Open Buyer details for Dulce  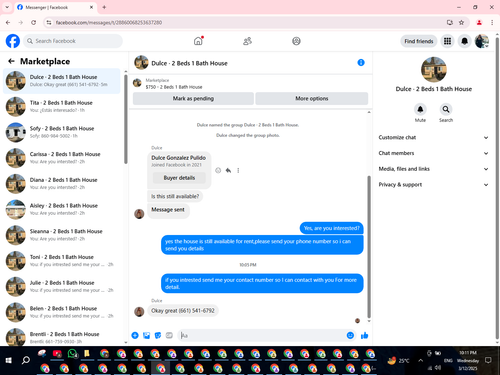[179, 178]
